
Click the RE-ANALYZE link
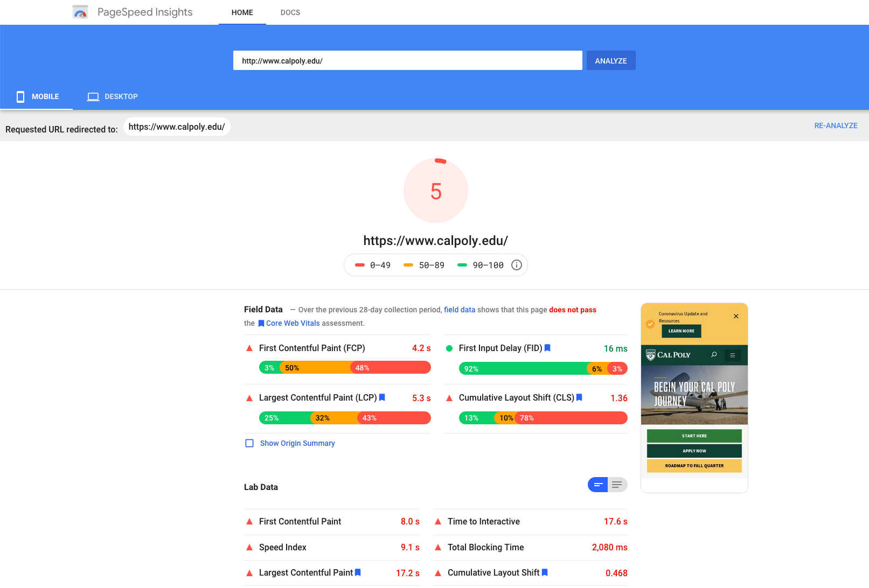click(836, 125)
